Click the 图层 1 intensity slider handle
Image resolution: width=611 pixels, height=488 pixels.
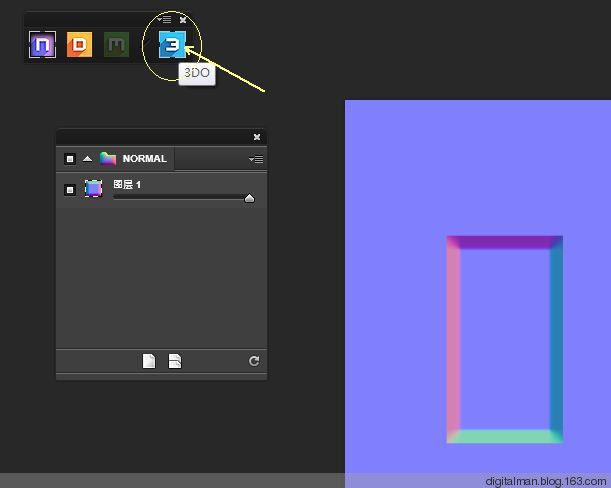(x=249, y=198)
